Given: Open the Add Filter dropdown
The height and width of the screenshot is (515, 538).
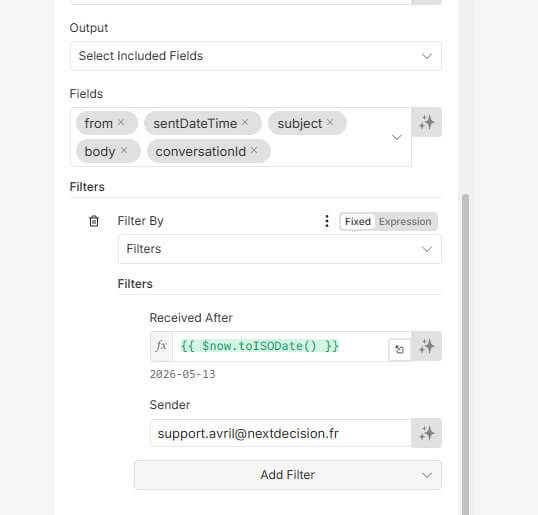Looking at the screenshot, I should click(288, 475).
